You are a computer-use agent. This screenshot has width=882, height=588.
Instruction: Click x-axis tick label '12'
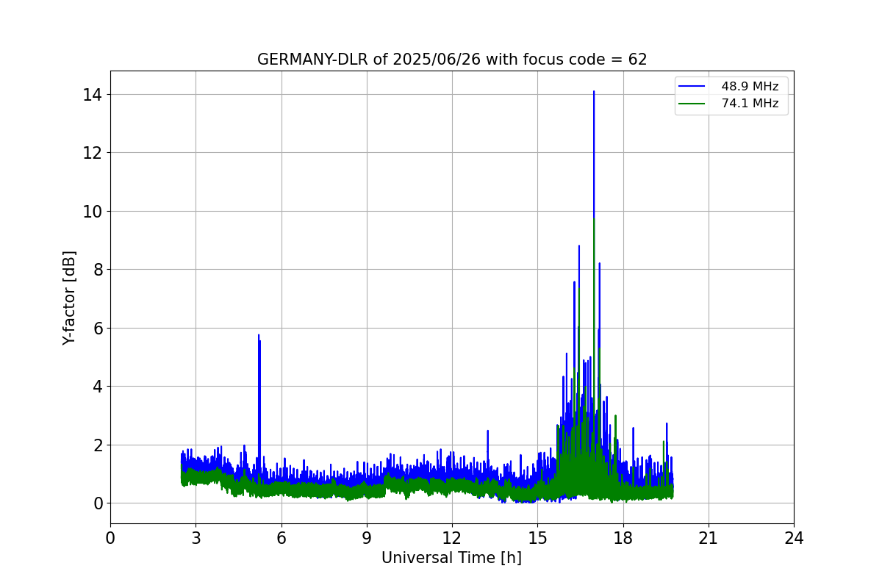pos(452,538)
